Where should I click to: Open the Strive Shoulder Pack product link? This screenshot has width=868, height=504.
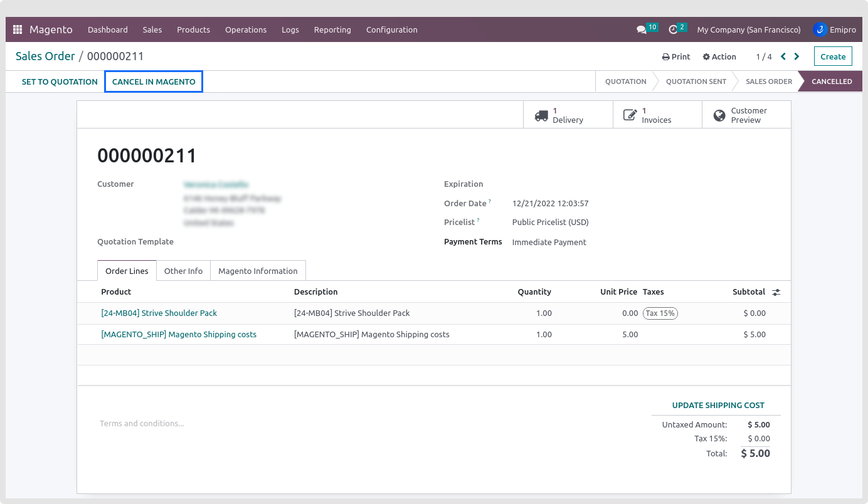click(x=159, y=313)
